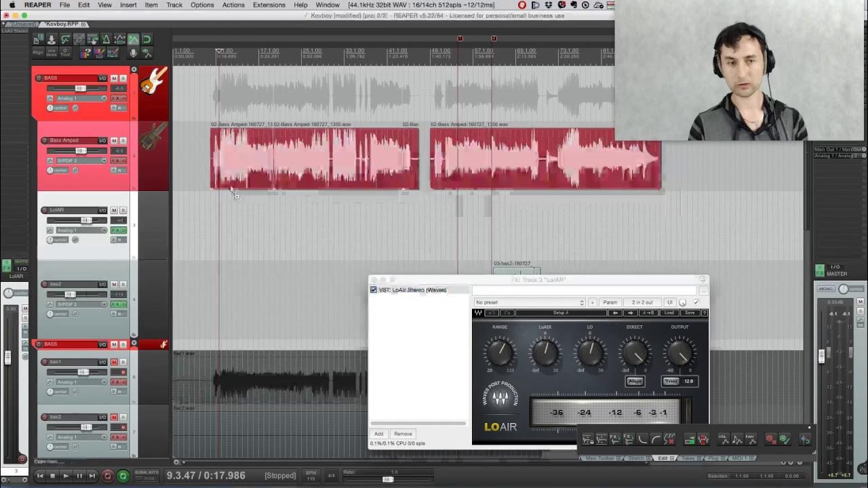Click the RANGE knob in LoAir
Image resolution: width=868 pixels, height=488 pixels.
tap(500, 352)
